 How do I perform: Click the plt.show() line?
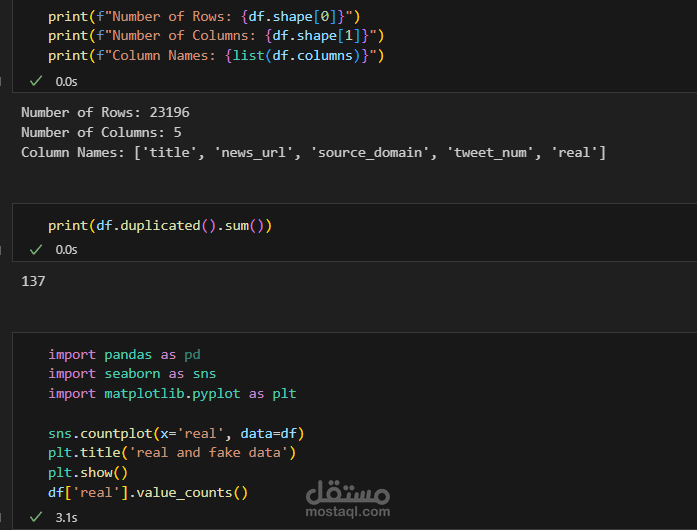click(88, 472)
